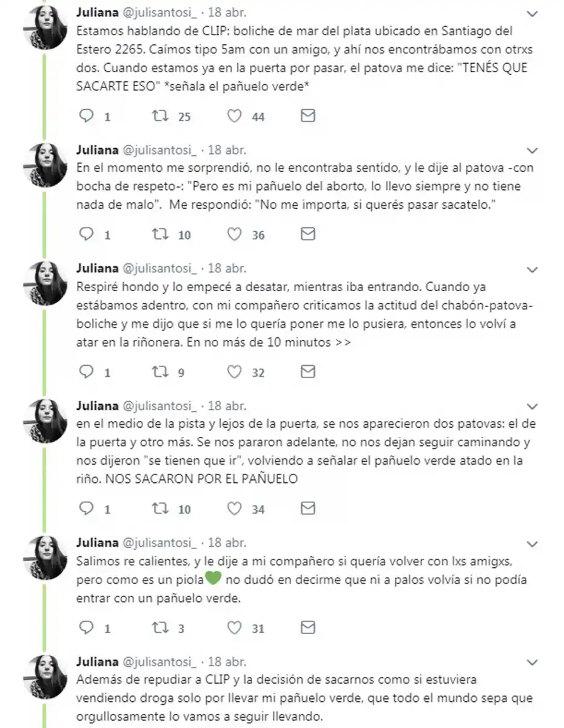Image resolution: width=564 pixels, height=728 pixels.
Task: Expand the dropdown on the green heart tweet
Action: click(532, 544)
